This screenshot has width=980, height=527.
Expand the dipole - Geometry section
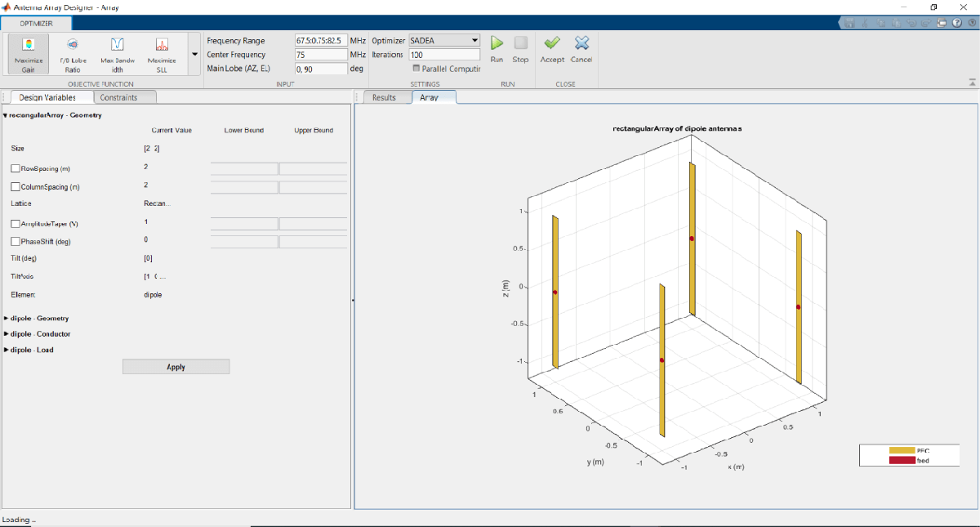coord(7,318)
